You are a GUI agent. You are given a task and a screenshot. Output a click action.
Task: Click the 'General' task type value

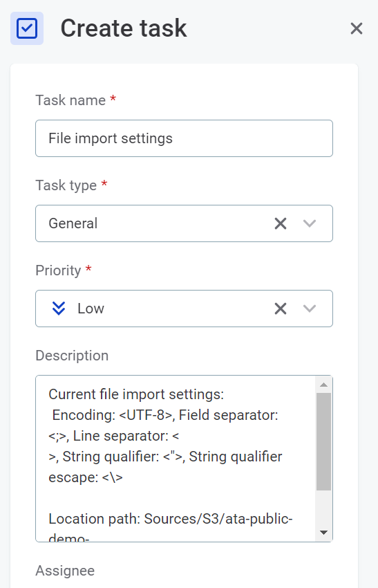[x=73, y=223]
